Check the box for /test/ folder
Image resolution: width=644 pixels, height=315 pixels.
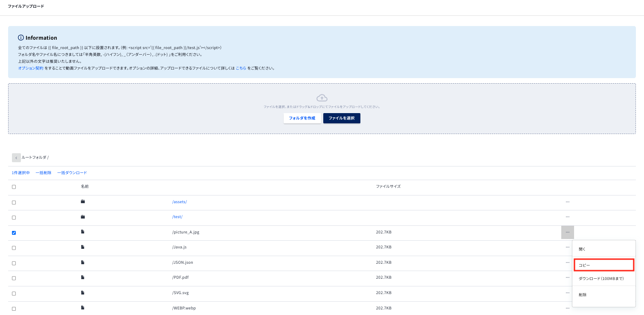pyautogui.click(x=14, y=218)
